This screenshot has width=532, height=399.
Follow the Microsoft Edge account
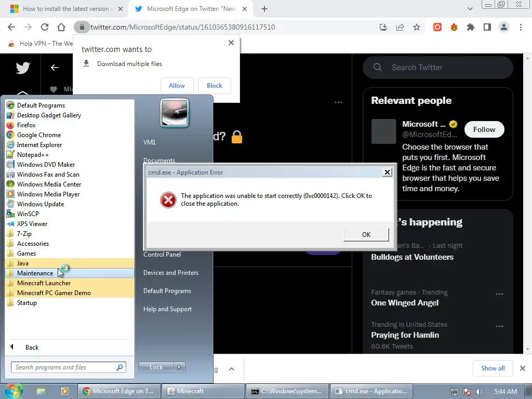[x=484, y=129]
